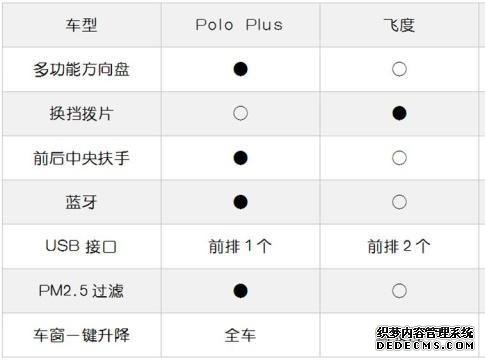Click the filled dot for Polo Plus 多功能方向盘
The image size is (485, 360).
click(240, 69)
